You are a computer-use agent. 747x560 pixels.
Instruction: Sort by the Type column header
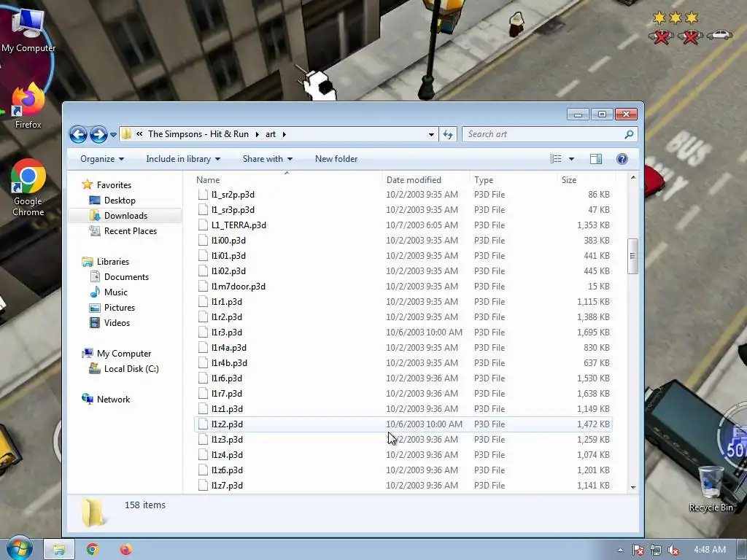click(x=513, y=180)
